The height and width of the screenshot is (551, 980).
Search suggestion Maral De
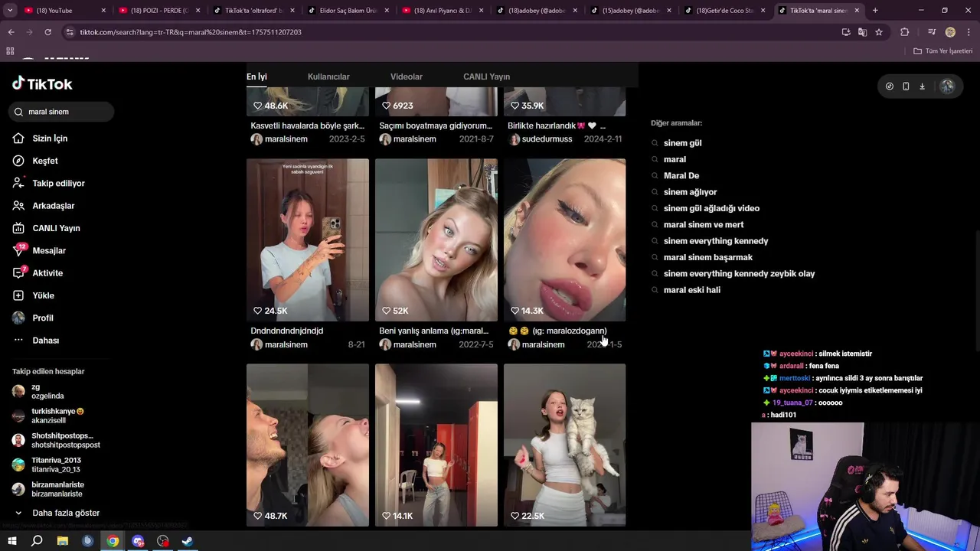coord(681,176)
